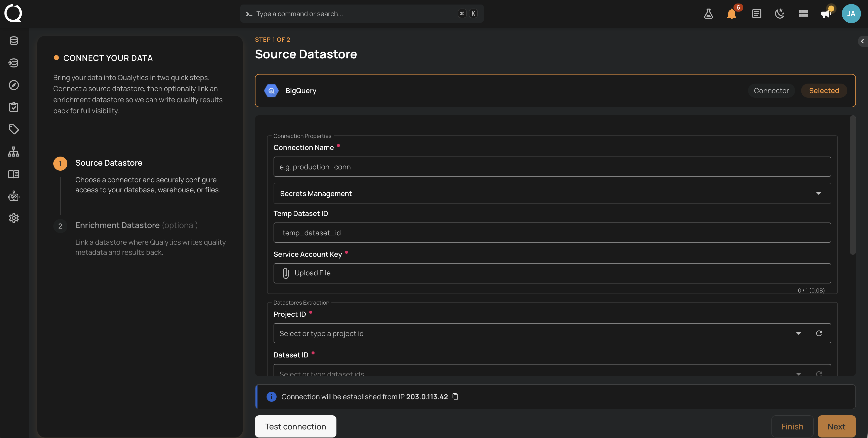Click the 'Datastores Extraction' group label
868x438 pixels.
pyautogui.click(x=301, y=303)
